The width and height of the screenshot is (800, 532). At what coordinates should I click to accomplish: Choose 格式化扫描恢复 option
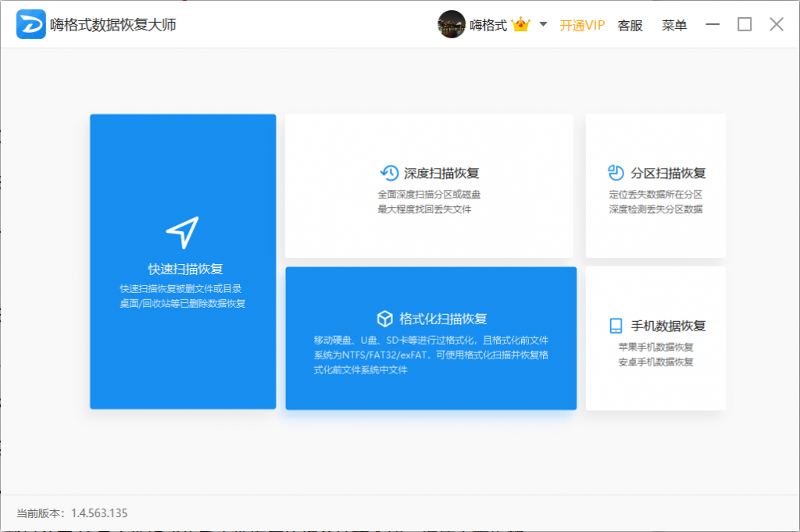443,319
